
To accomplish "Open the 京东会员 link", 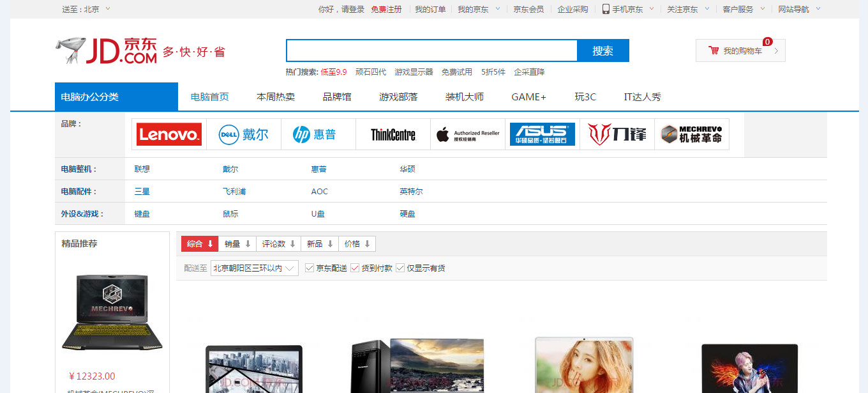I will pos(529,9).
